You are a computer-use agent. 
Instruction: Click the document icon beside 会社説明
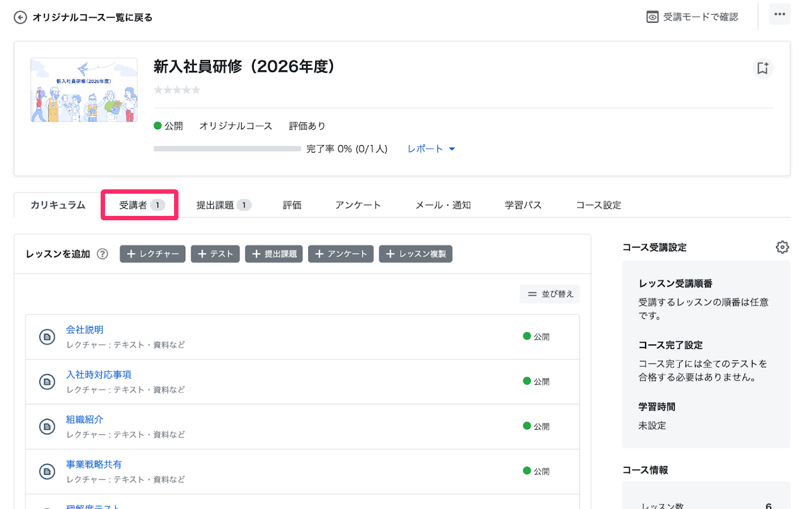tap(47, 337)
